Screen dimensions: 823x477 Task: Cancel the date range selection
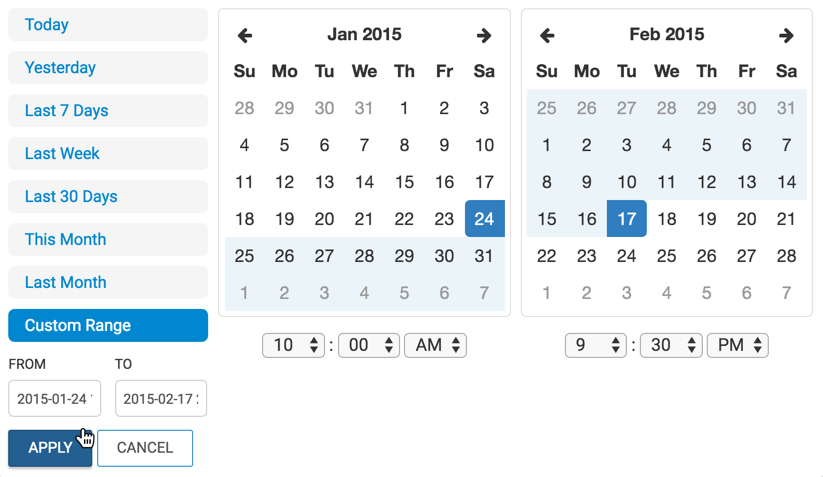point(145,448)
